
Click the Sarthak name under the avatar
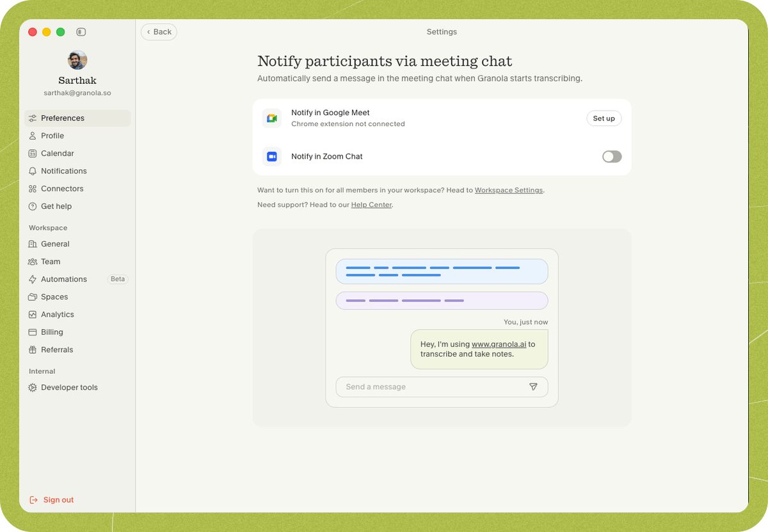pyautogui.click(x=77, y=81)
